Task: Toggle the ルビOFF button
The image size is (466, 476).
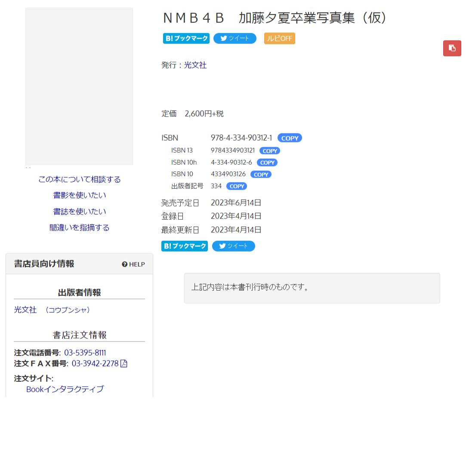Action: pos(280,39)
